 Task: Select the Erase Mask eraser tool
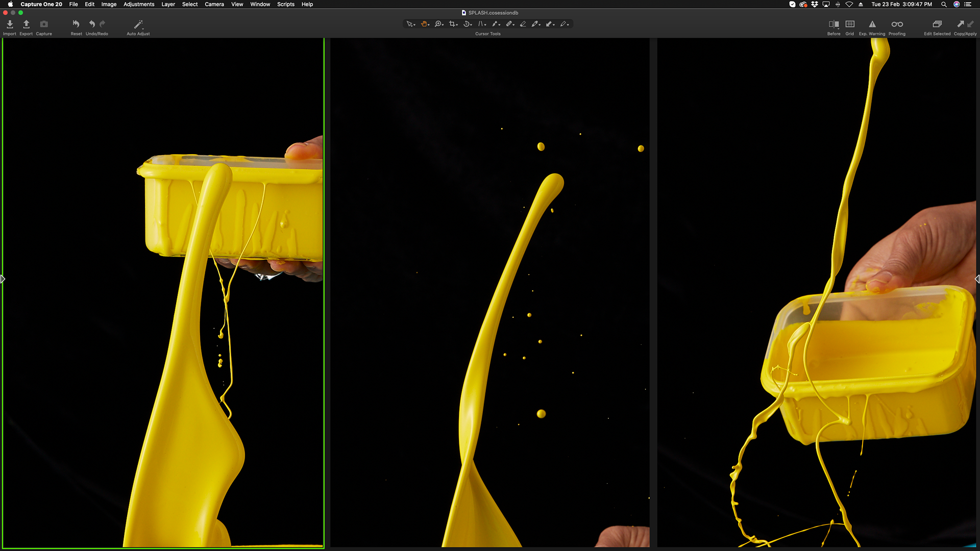523,24
